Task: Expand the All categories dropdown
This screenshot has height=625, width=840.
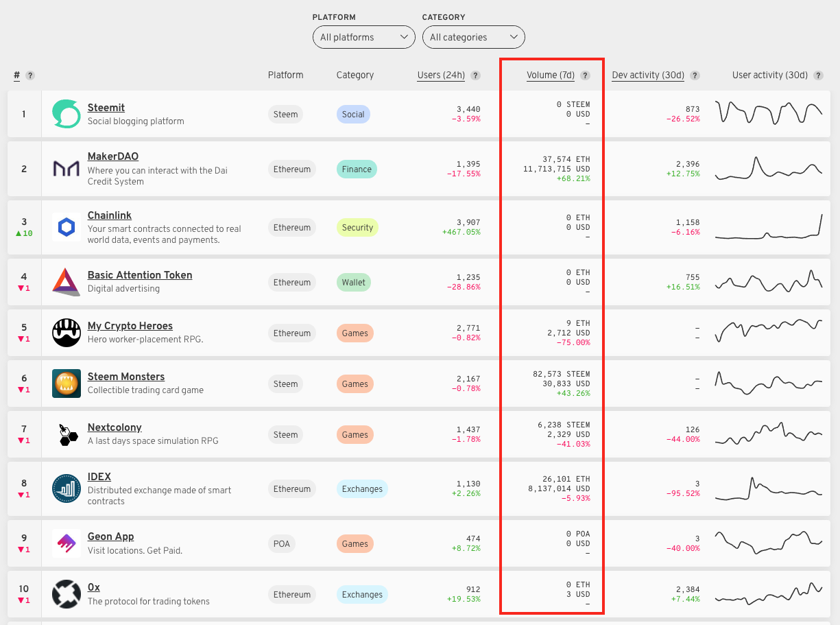Action: pyautogui.click(x=473, y=37)
